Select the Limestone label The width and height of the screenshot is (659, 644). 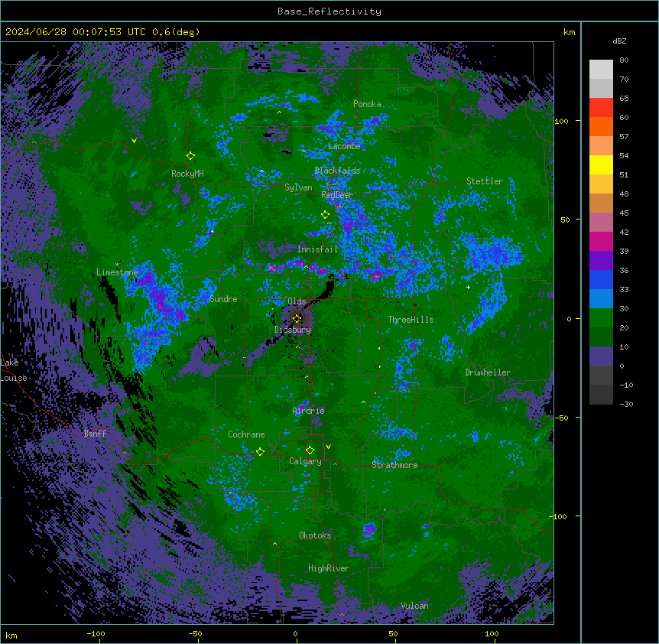click(117, 272)
